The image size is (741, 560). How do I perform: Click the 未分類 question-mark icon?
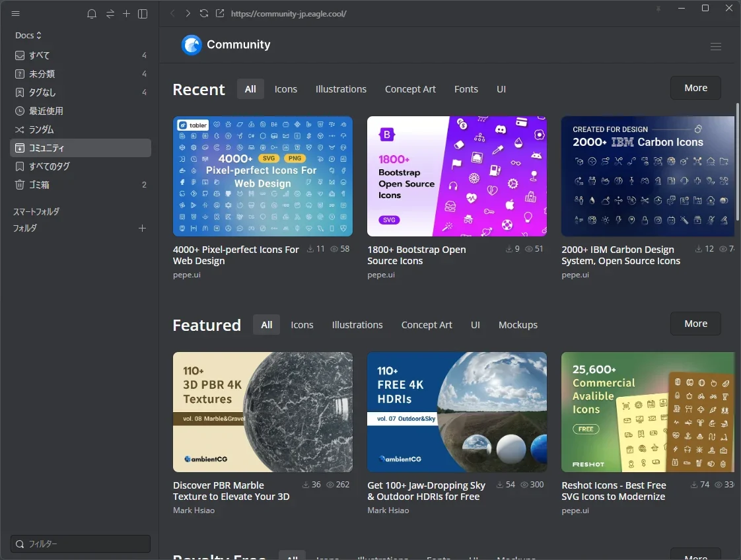pyautogui.click(x=20, y=74)
